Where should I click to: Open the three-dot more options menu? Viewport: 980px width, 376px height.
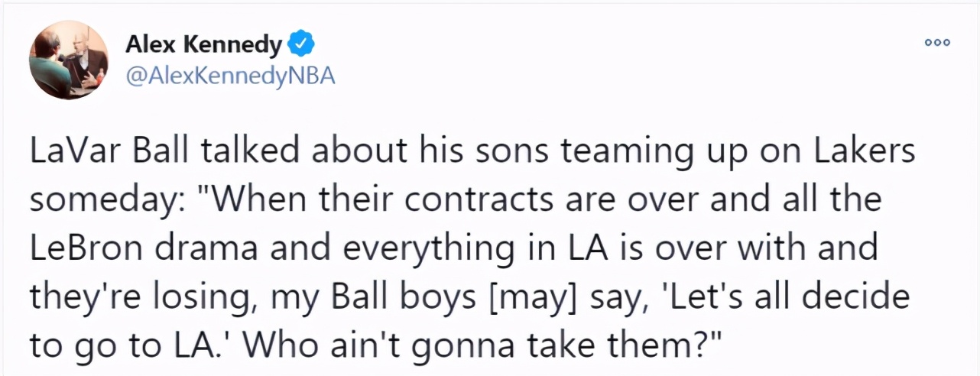click(x=936, y=43)
